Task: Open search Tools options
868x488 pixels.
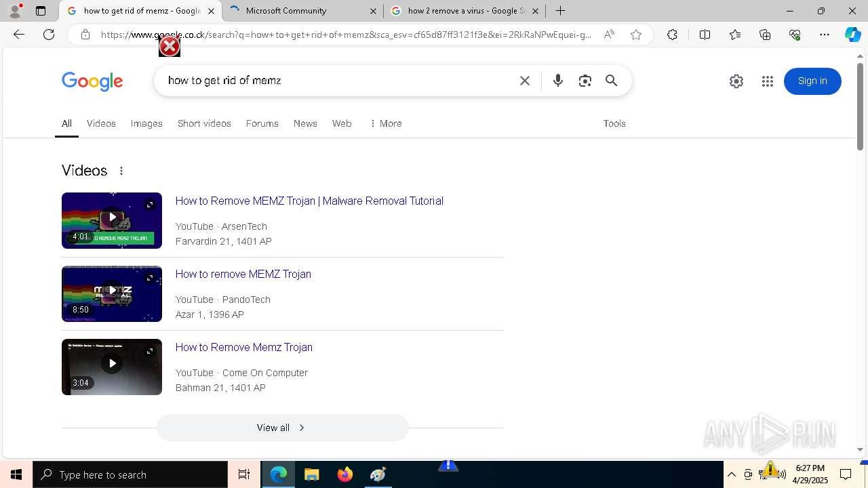Action: click(x=614, y=123)
